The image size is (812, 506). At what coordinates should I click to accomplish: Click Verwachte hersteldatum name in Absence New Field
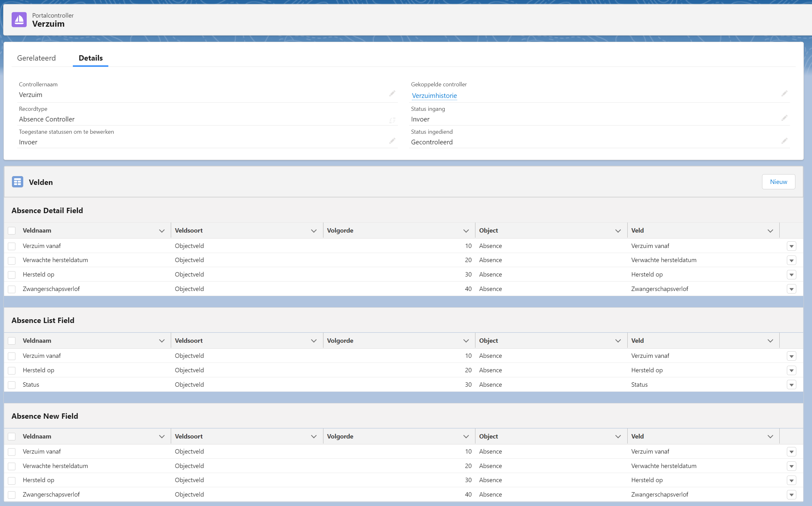pyautogui.click(x=55, y=466)
